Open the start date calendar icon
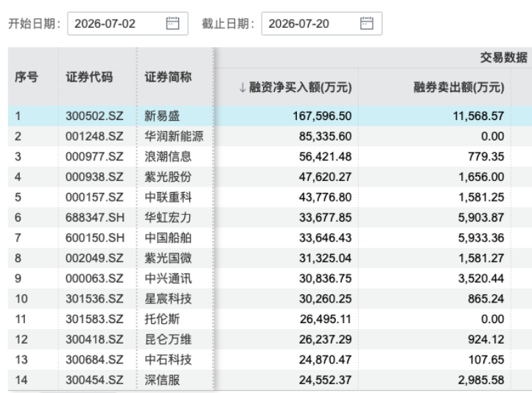This screenshot has height=393, width=532. pos(172,24)
